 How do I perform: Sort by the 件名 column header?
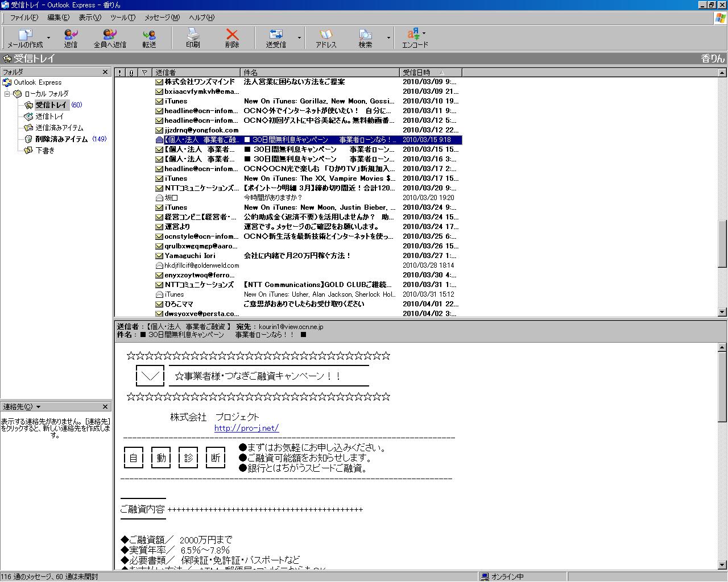pos(321,73)
